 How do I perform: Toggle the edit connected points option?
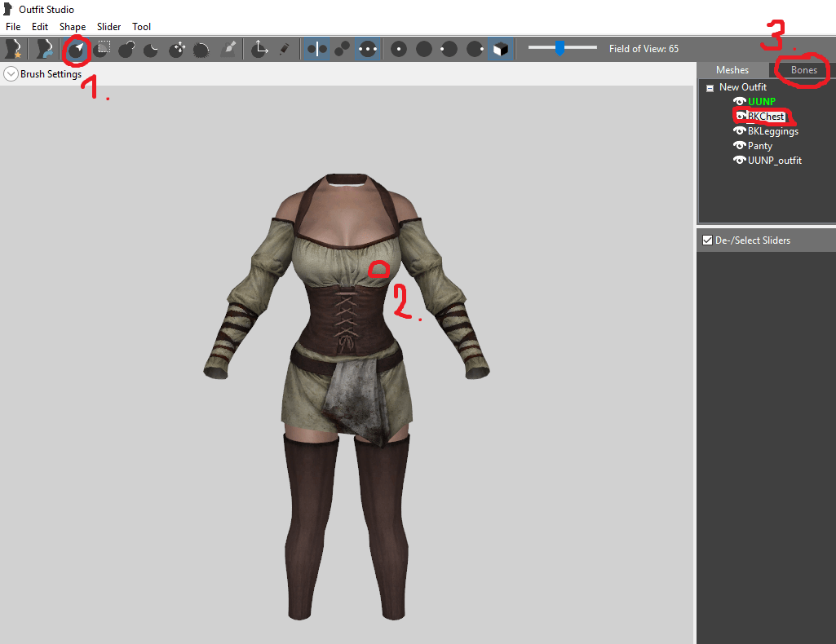tap(343, 49)
